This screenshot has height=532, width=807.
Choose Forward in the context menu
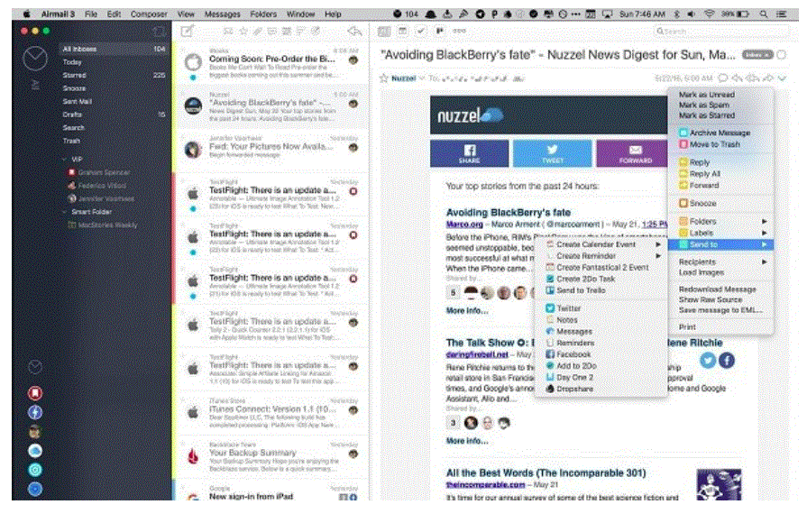tap(720, 185)
